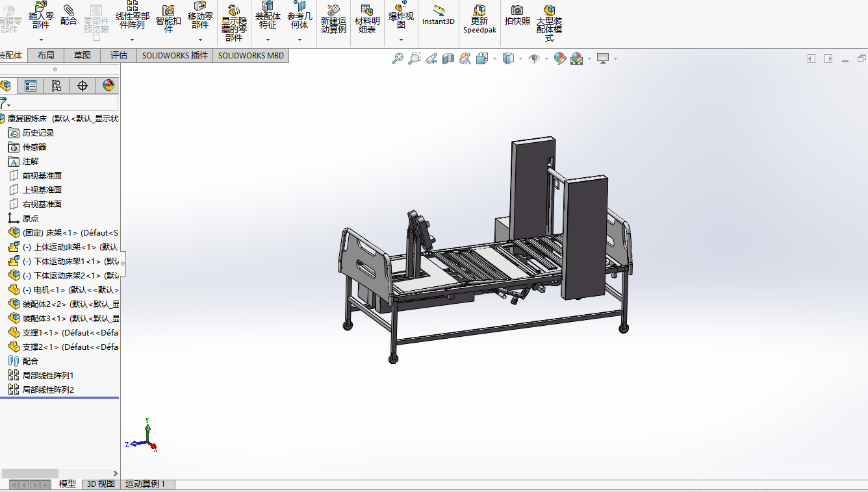
Task: Switch to the Layout (布局) tab
Action: pyautogui.click(x=46, y=55)
